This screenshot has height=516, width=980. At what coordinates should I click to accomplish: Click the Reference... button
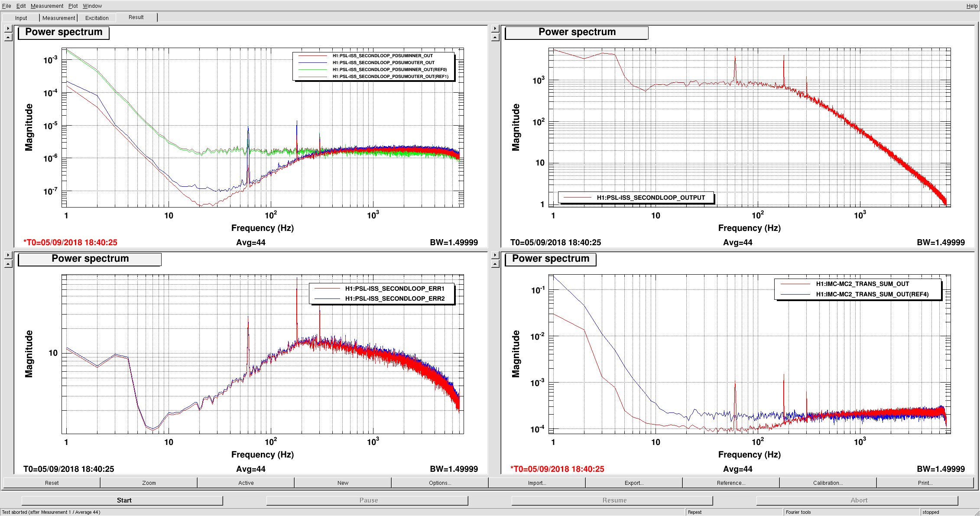[x=731, y=483]
